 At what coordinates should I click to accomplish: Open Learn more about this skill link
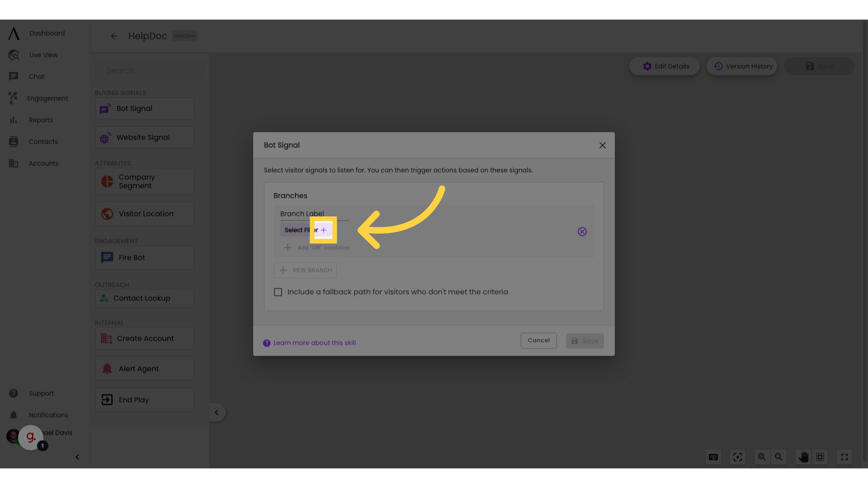(x=314, y=343)
